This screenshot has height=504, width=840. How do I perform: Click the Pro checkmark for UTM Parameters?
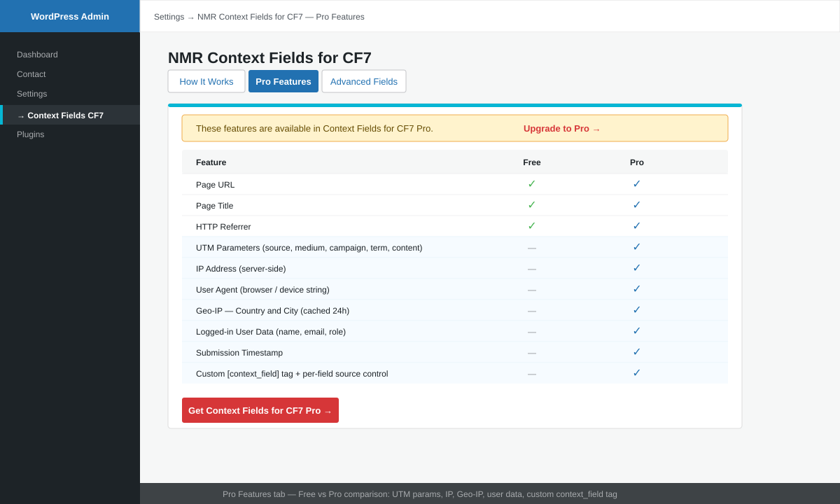tap(637, 247)
